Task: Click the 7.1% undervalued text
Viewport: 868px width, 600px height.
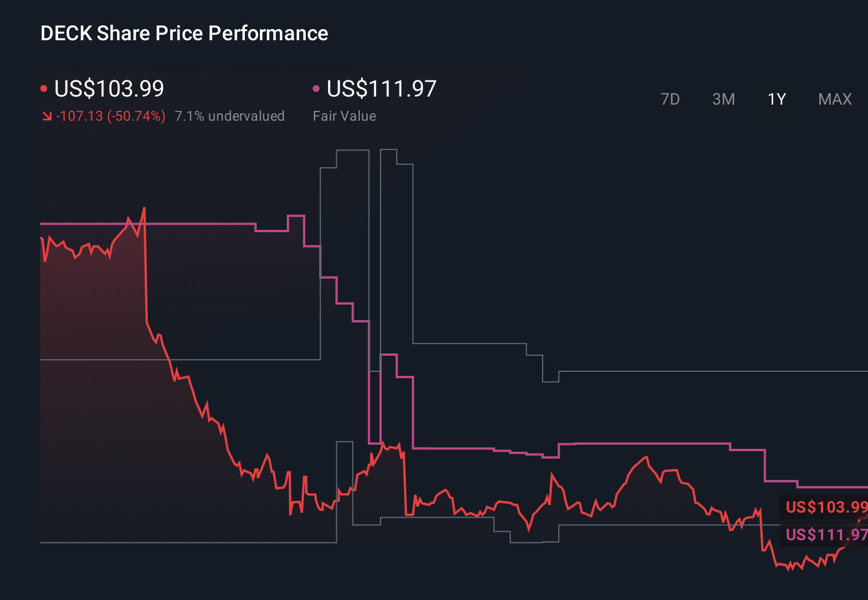Action: click(229, 116)
